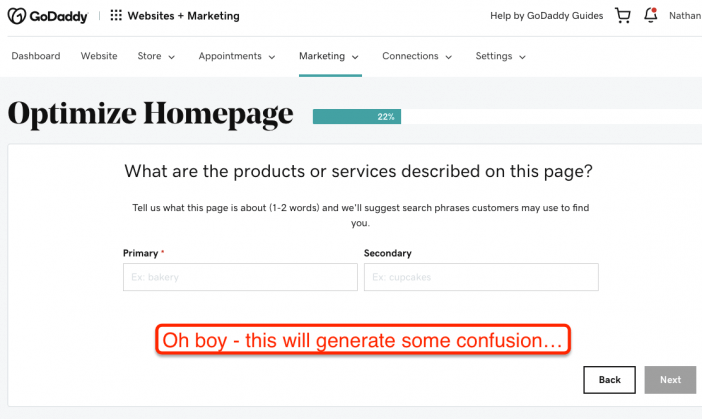702x419 pixels.
Task: Click the Next button
Action: coord(670,380)
